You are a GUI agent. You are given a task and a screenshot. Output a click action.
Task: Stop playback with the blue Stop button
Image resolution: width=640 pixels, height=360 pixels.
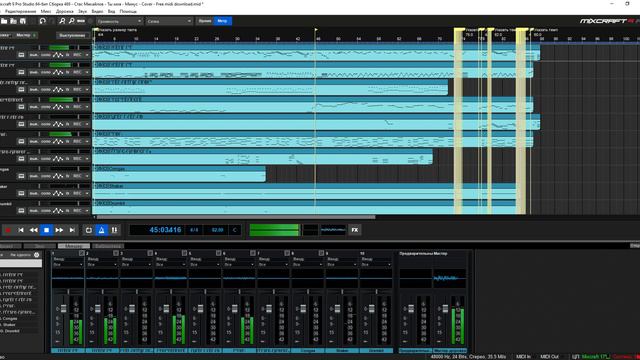[47, 230]
